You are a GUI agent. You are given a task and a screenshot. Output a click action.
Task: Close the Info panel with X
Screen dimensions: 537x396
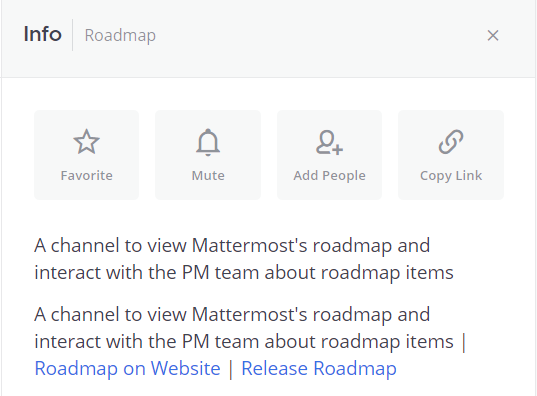[493, 35]
